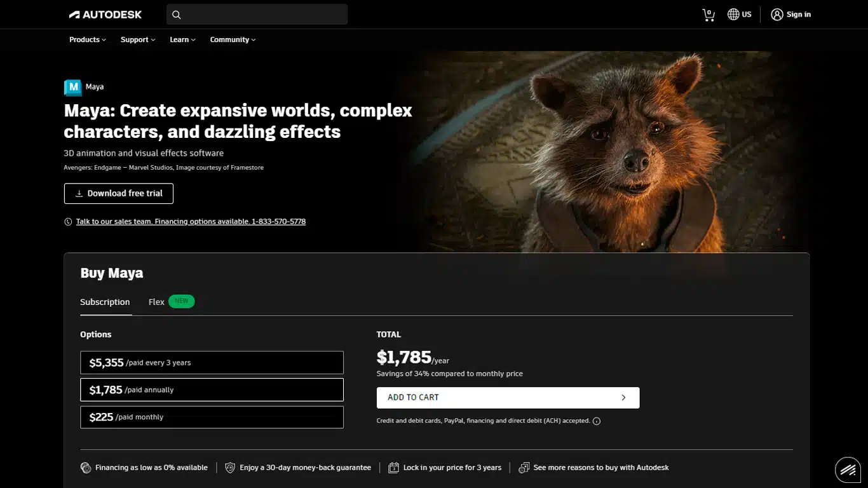Viewport: 868px width, 488px height.
Task: Click ADD TO CART button
Action: [x=508, y=398]
